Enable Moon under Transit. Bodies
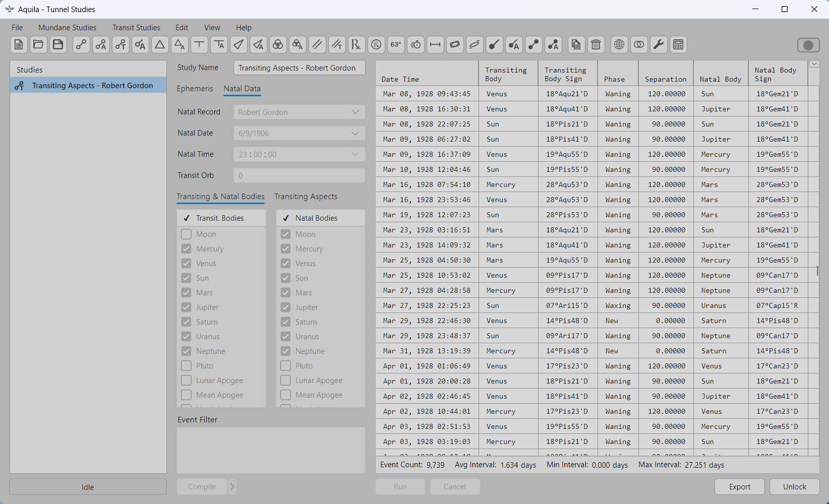Viewport: 829px width, 504px height. 186,234
